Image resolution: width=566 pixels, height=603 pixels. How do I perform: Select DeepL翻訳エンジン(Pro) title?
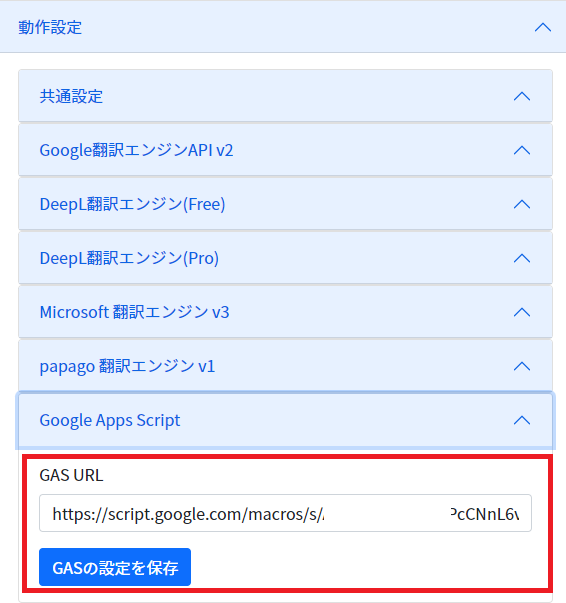pos(129,258)
